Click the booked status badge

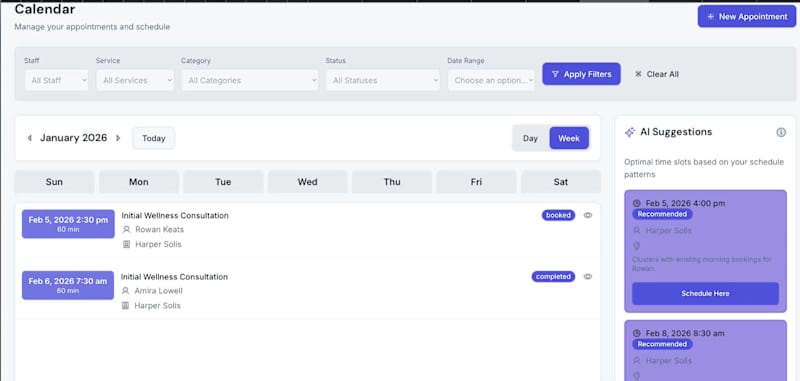[558, 215]
